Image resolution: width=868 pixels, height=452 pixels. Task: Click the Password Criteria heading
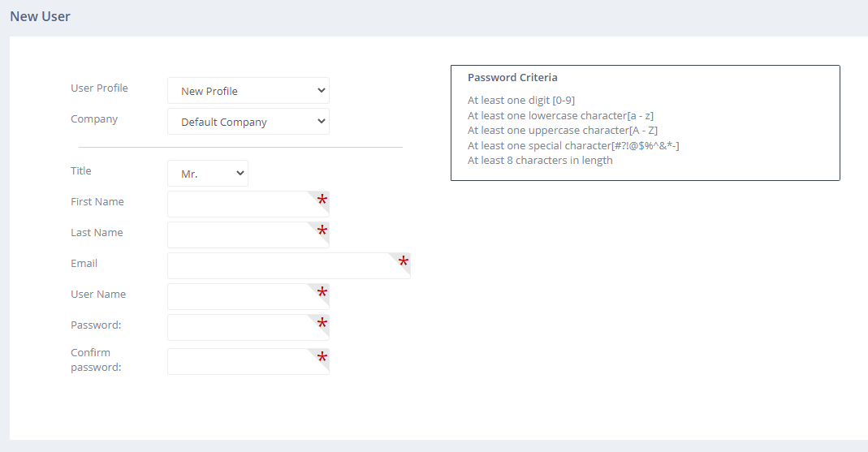tap(512, 77)
